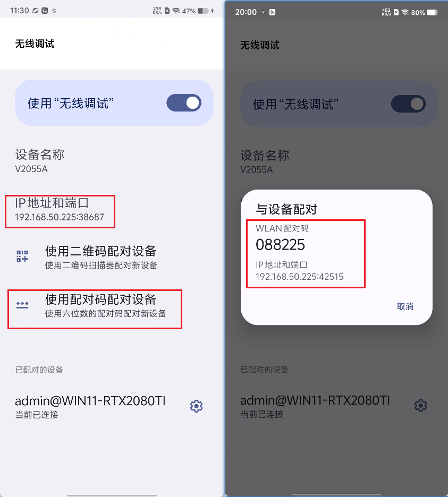Tap the asterisk pairing code icon
Viewport: 448px width, 497px height.
coord(22,305)
